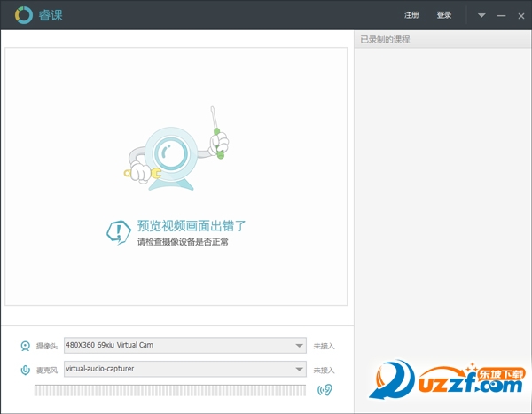532x414 pixels.
Task: Click the camera 未接入 status text
Action: coord(324,346)
